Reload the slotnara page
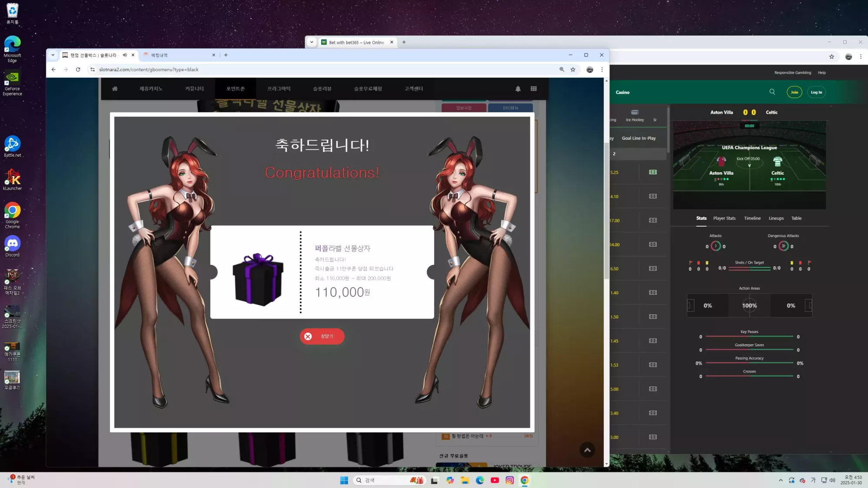868x488 pixels. pyautogui.click(x=78, y=69)
